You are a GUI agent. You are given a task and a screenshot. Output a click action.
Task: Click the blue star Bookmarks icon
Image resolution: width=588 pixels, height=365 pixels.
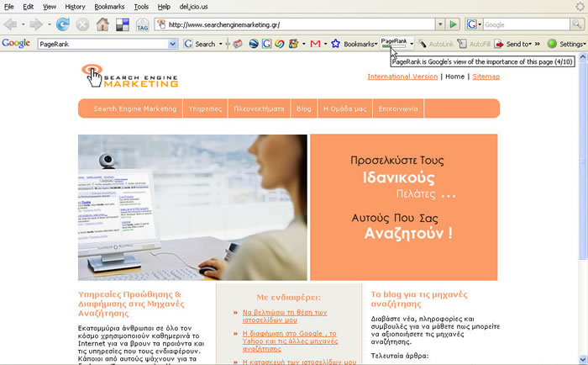(336, 44)
